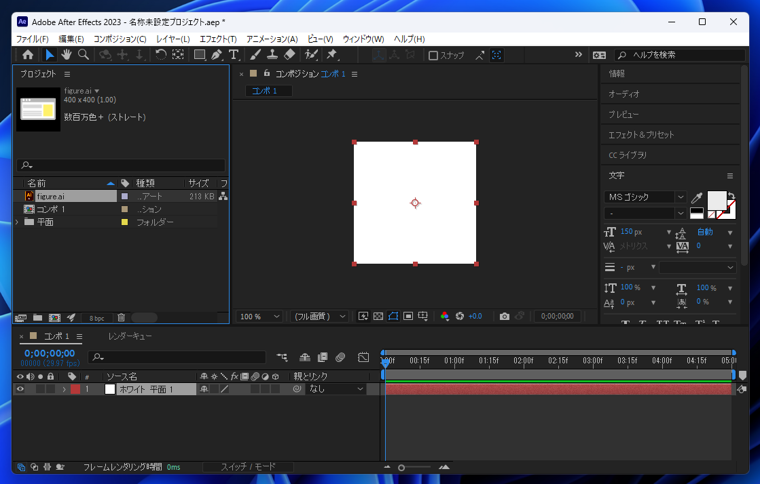
Task: Select the Hand tool
Action: (x=66, y=55)
